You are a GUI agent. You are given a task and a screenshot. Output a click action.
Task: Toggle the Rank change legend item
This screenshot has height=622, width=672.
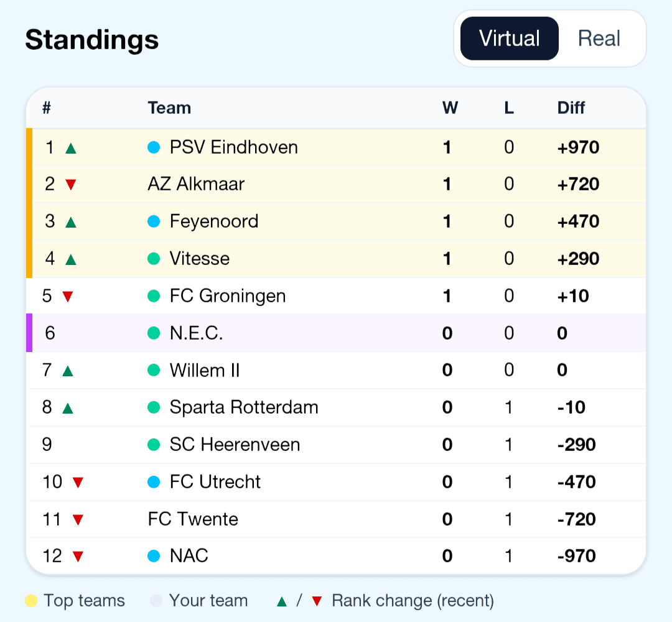414,601
